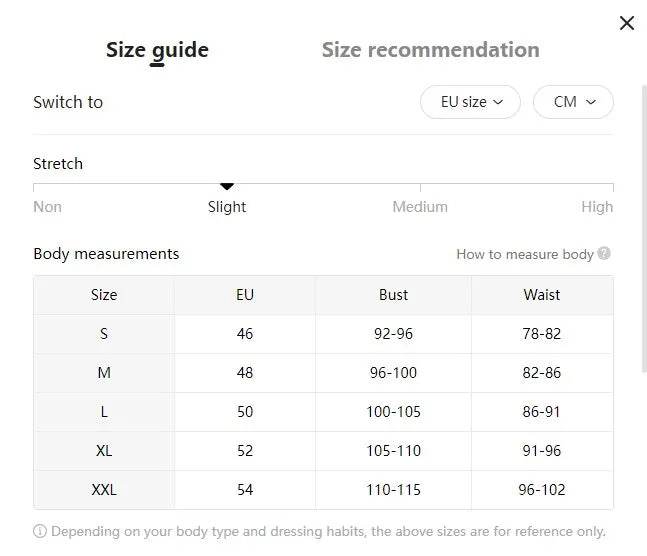Close the size guide dialog
Image resolution: width=647 pixels, height=556 pixels.
click(x=627, y=23)
